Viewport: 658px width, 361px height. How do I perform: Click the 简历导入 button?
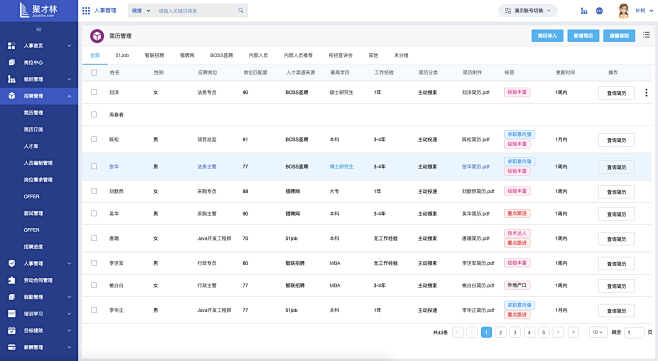pyautogui.click(x=547, y=36)
